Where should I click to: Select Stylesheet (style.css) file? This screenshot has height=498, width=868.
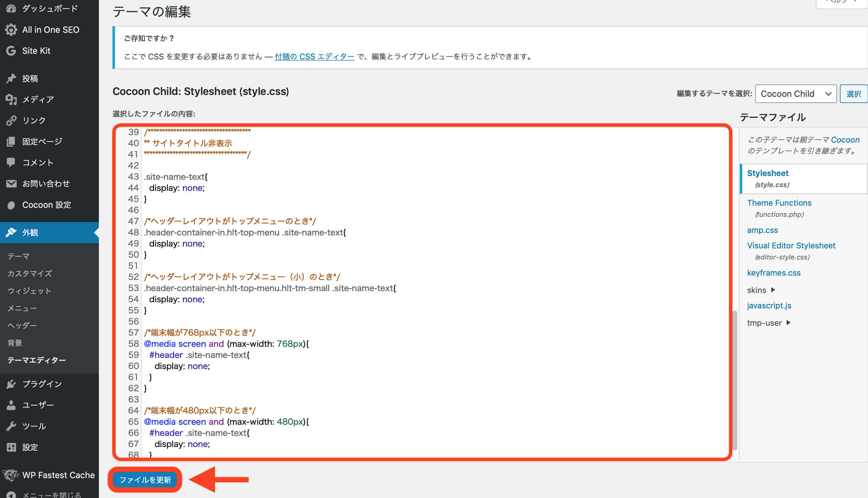[x=803, y=178]
